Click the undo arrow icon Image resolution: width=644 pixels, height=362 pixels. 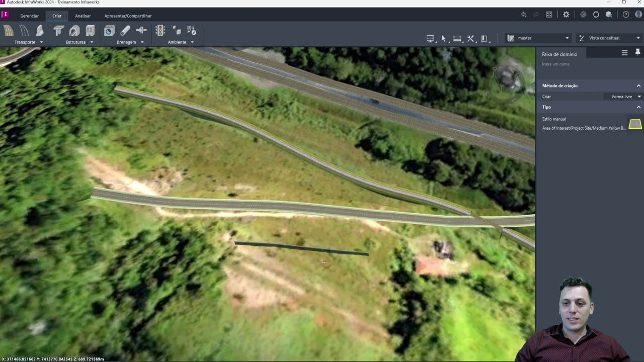click(524, 15)
